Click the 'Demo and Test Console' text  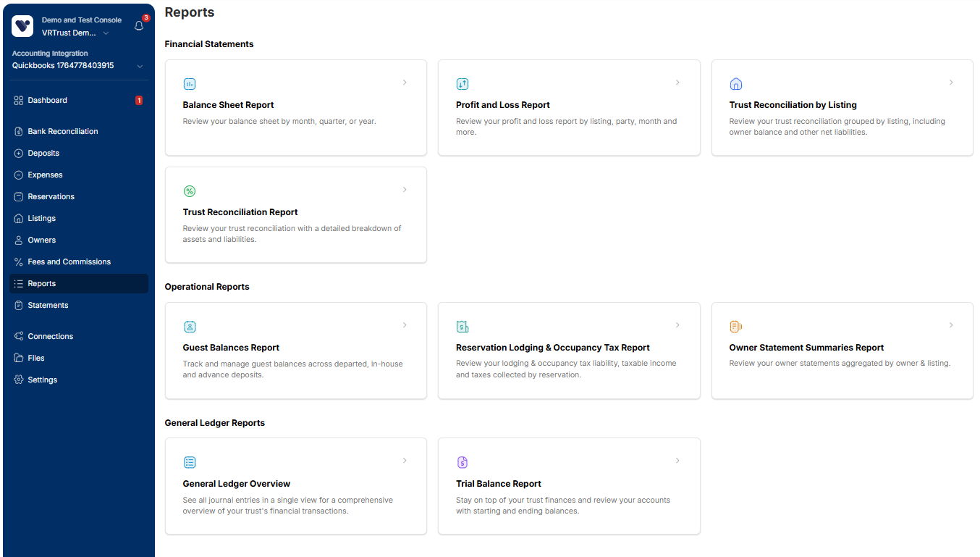click(x=82, y=20)
